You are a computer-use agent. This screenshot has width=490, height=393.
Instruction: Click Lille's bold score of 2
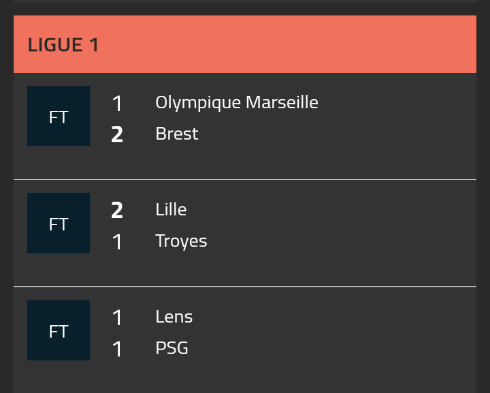tap(117, 210)
